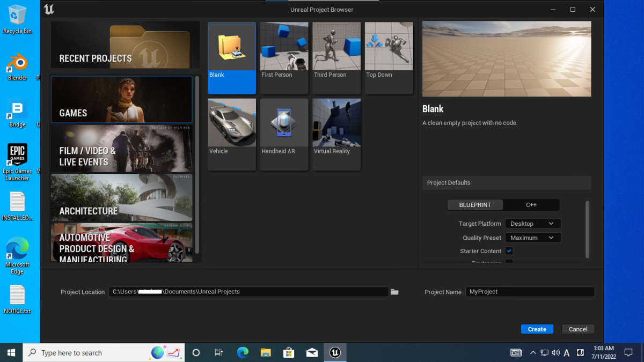
Task: Click the Create button
Action: pyautogui.click(x=537, y=329)
